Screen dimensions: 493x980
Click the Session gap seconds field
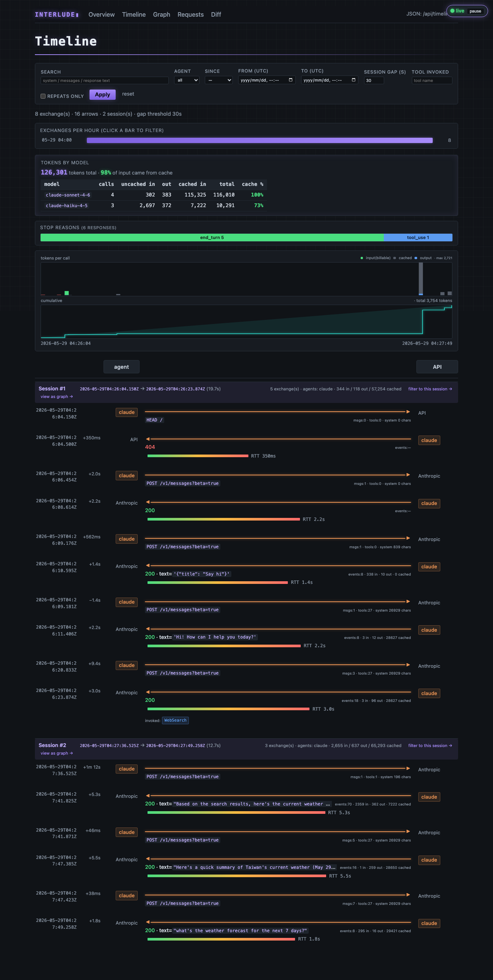374,81
